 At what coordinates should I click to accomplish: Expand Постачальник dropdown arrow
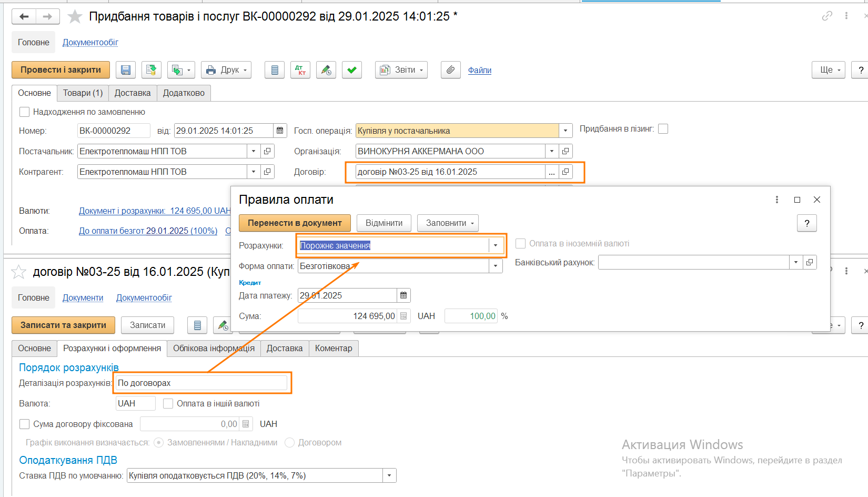254,151
